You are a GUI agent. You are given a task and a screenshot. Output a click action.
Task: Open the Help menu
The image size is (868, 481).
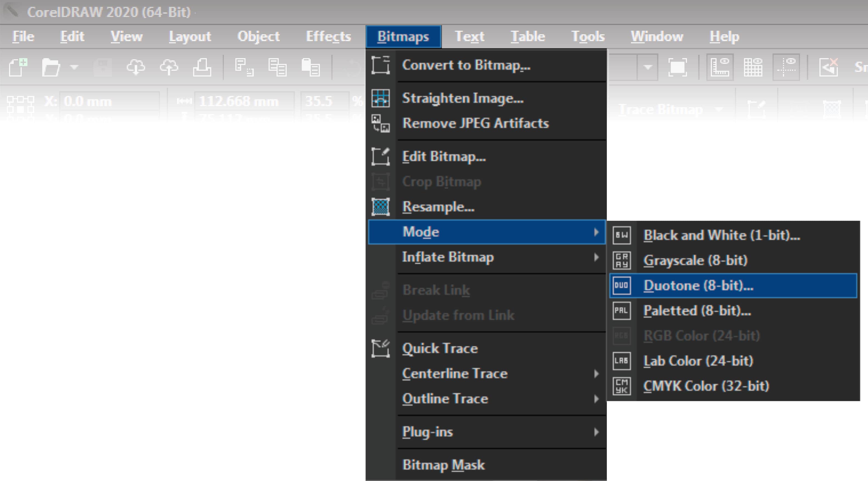(x=724, y=36)
